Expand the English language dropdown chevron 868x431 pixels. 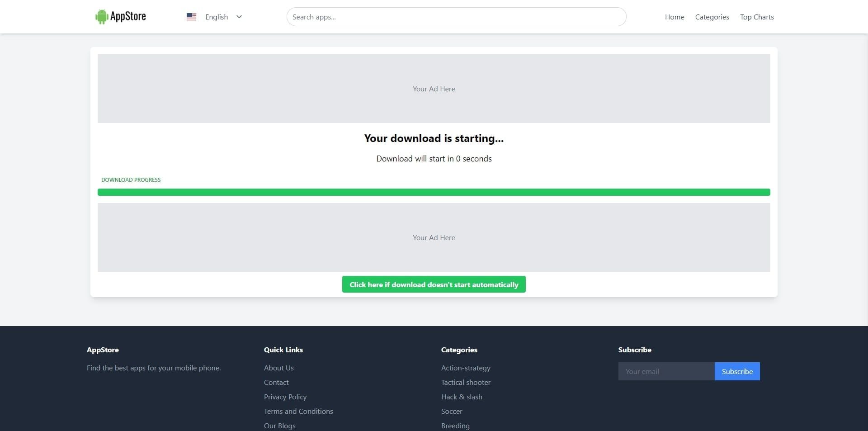239,17
